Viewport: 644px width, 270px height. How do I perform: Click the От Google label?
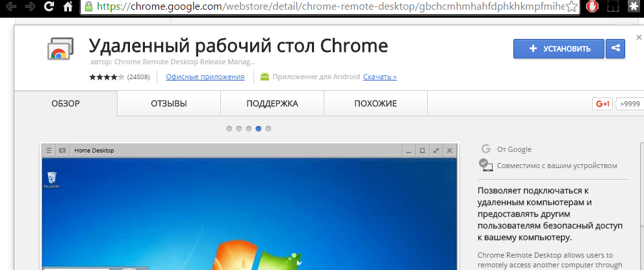514,149
